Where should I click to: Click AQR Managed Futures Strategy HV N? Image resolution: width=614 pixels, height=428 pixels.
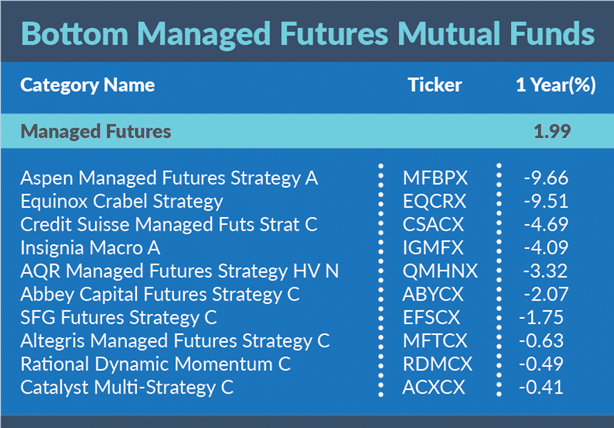click(x=180, y=271)
